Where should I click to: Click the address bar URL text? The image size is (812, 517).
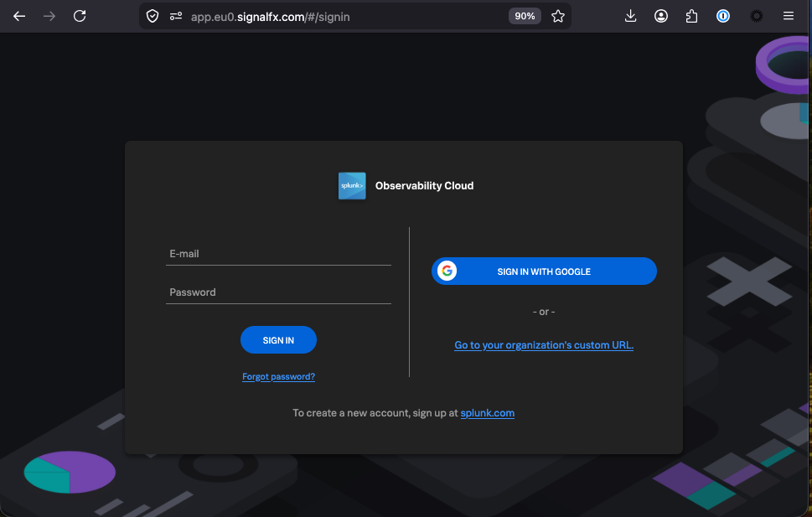tap(271, 17)
